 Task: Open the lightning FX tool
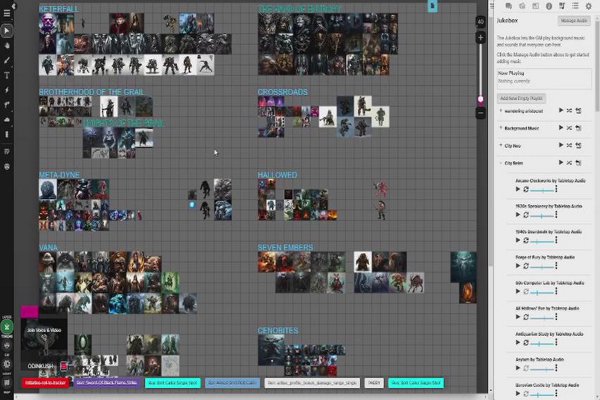7,90
